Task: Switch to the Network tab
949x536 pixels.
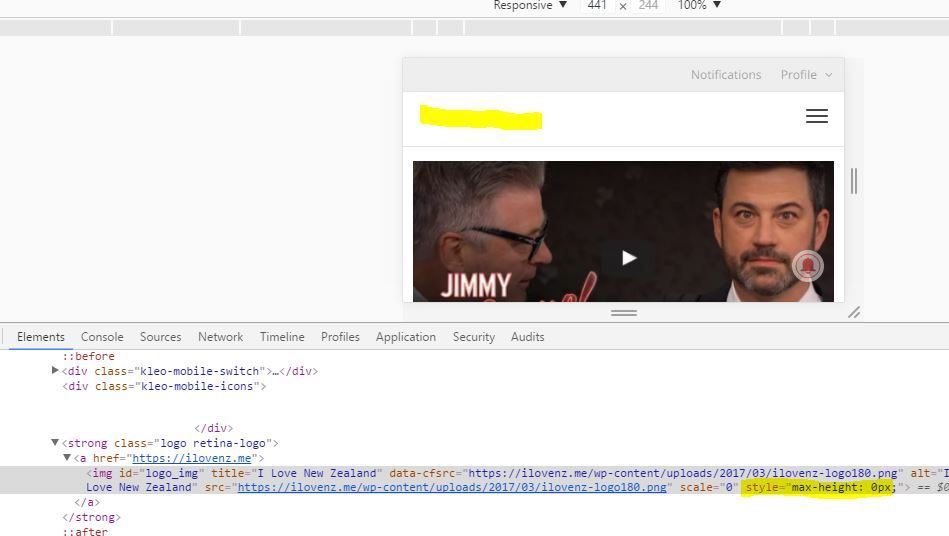Action: (220, 337)
